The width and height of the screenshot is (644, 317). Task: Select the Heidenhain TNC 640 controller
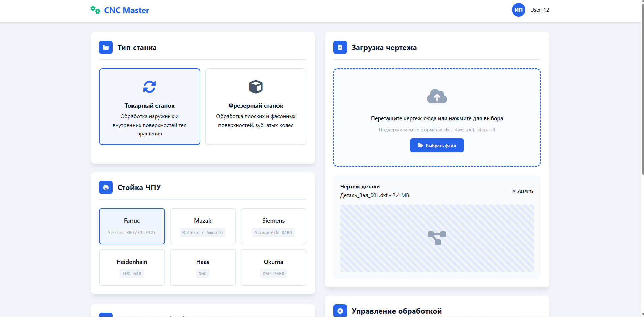pos(131,267)
